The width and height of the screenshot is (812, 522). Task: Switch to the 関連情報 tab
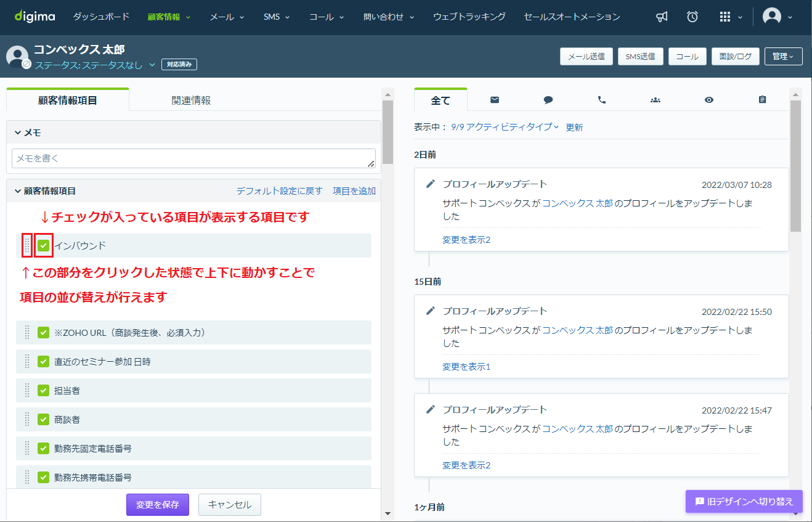coord(191,100)
